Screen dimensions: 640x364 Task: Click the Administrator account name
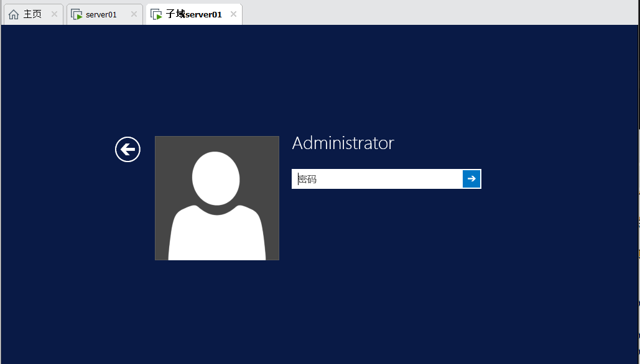[343, 143]
